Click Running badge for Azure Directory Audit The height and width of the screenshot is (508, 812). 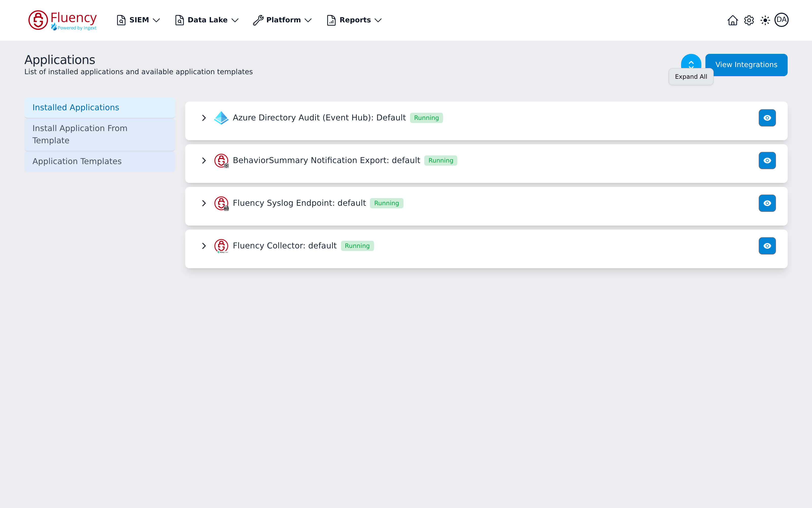click(x=426, y=118)
